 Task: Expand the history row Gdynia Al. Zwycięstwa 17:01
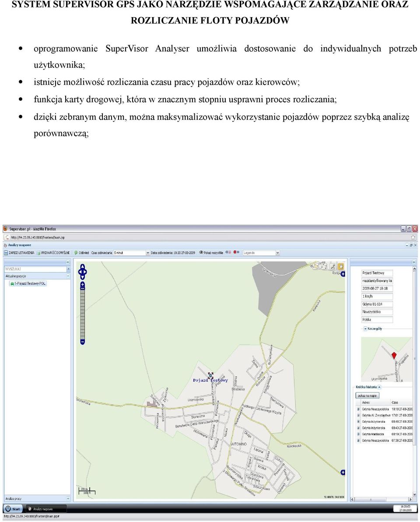point(358,416)
